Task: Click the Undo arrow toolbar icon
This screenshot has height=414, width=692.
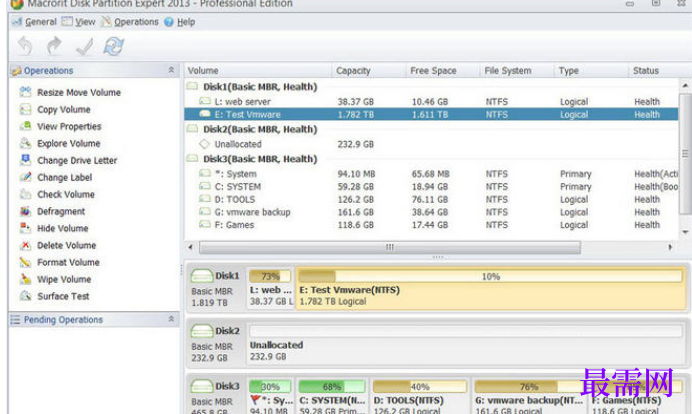Action: click(25, 46)
